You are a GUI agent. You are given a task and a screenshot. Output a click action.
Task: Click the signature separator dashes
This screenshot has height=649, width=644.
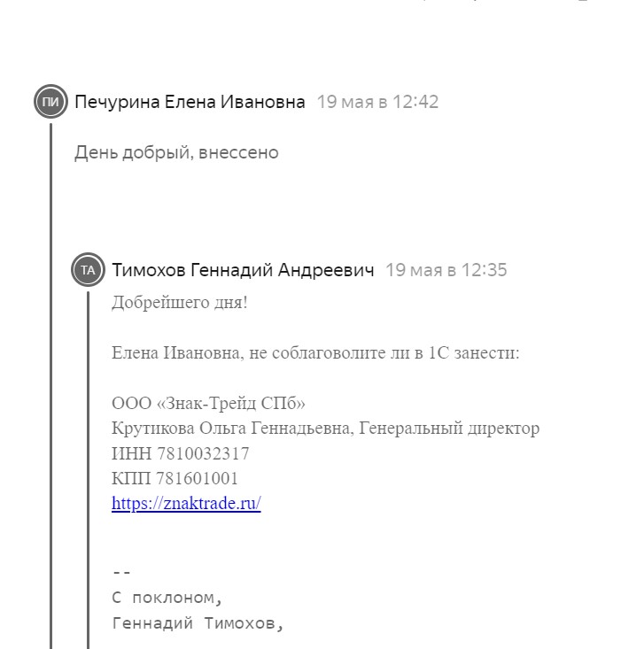(x=121, y=573)
